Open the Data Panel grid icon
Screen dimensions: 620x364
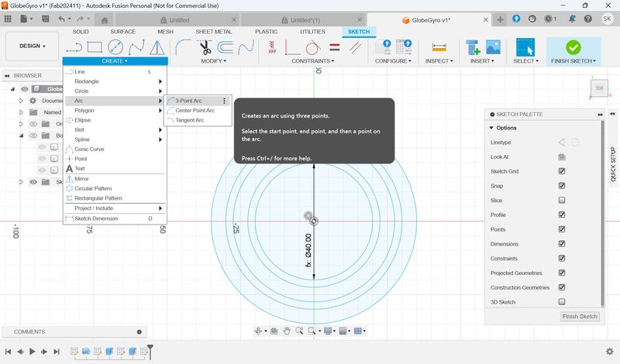(8, 19)
